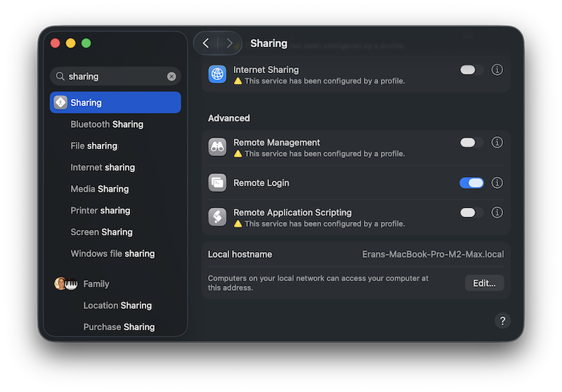
Task: Go back with the left arrow
Action: click(206, 44)
